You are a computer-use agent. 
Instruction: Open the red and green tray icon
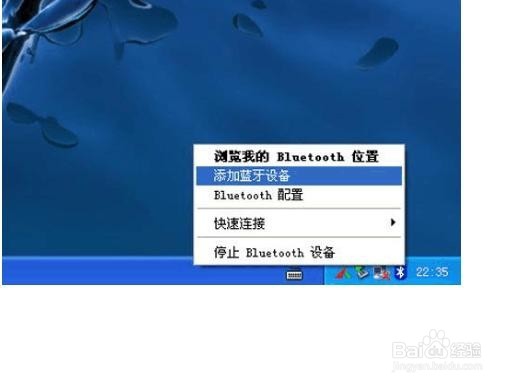click(343, 273)
